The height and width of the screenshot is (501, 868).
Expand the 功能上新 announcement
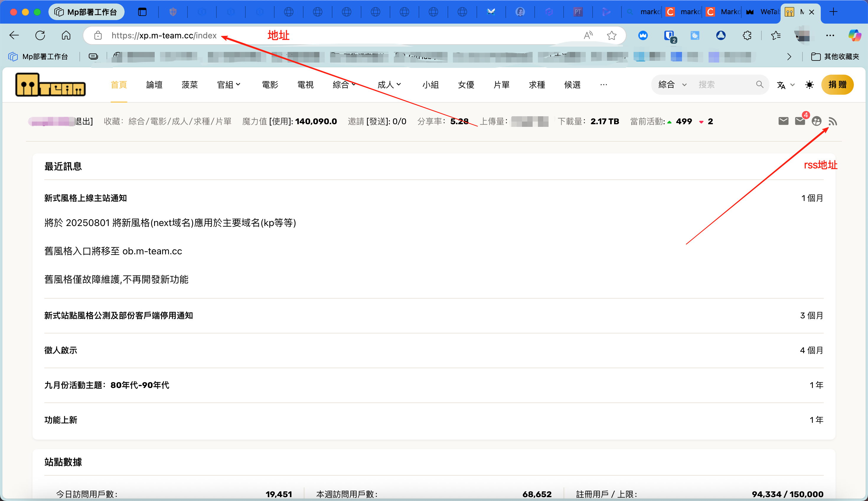434,420
